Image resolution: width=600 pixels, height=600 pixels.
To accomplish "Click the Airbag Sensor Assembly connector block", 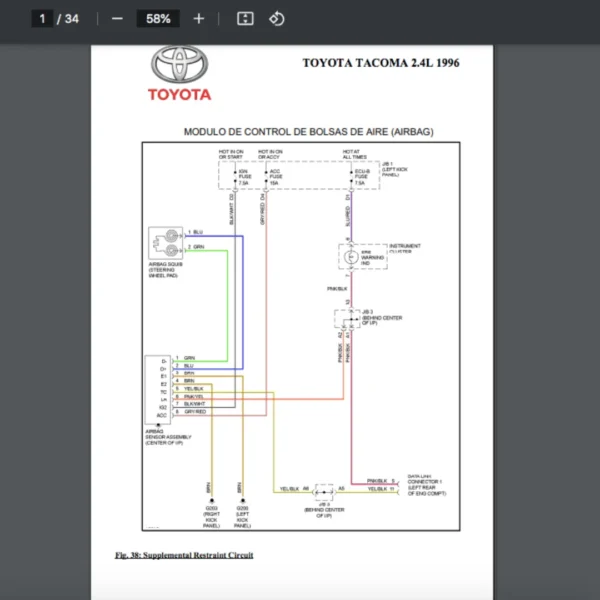I will point(157,390).
